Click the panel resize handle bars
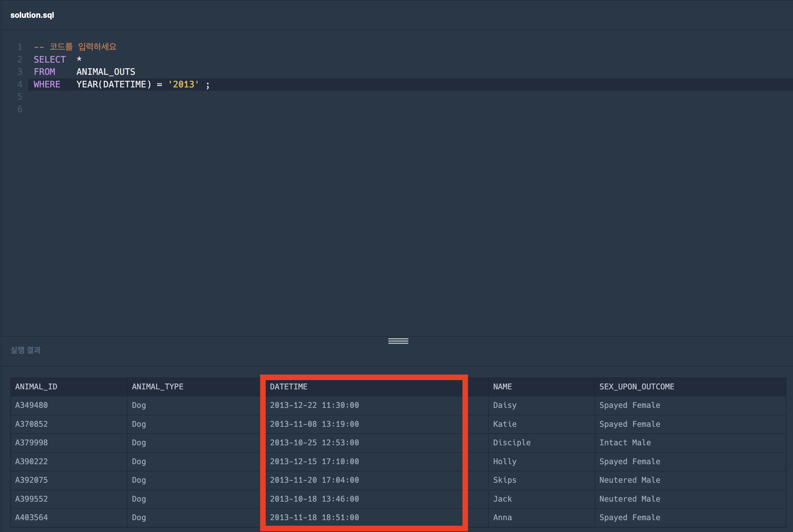Viewport: 793px width, 532px height. point(398,341)
